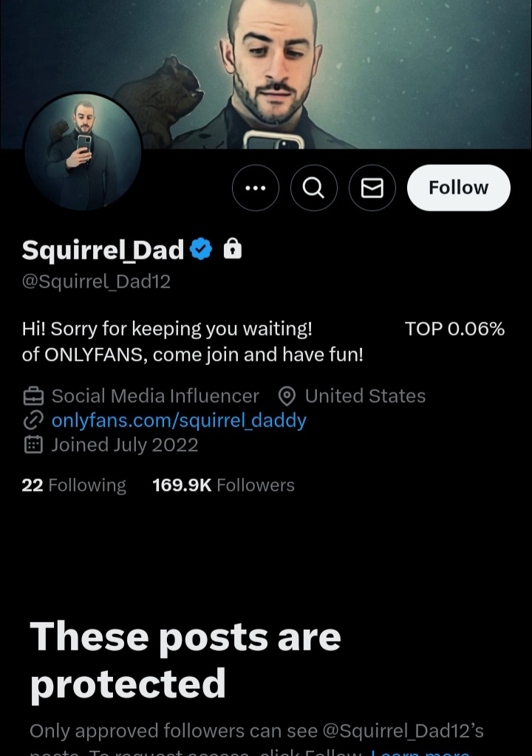
Task: Open the 169.9K Followers list
Action: coord(223,485)
